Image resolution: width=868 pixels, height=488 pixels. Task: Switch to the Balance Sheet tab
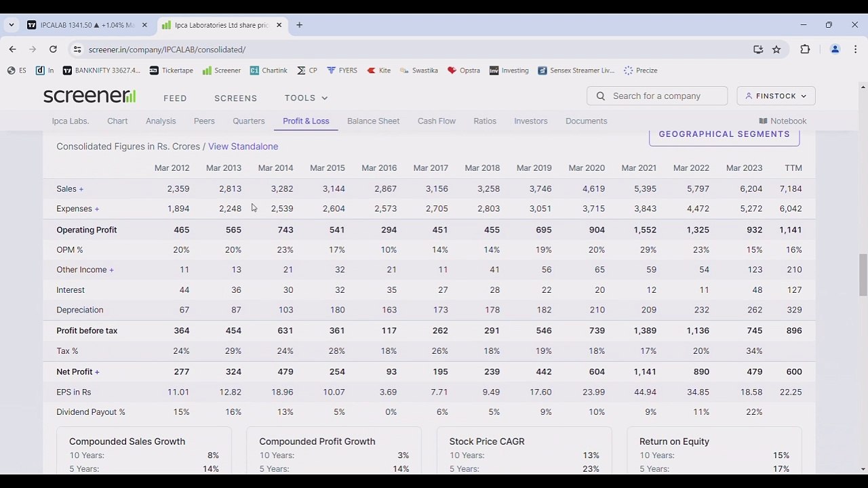click(x=373, y=121)
